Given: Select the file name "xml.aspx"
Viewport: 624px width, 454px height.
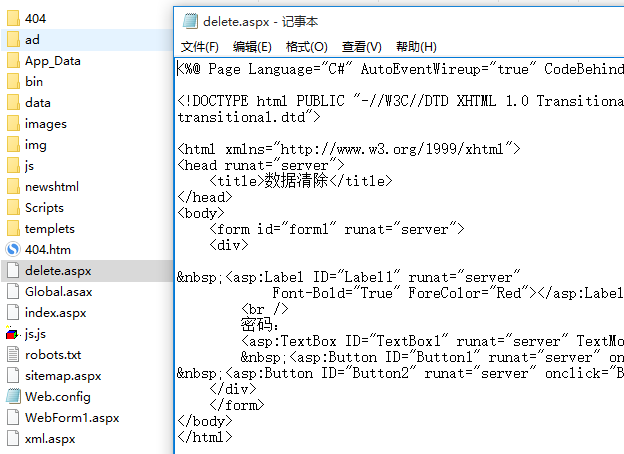Looking at the screenshot, I should tap(50, 439).
